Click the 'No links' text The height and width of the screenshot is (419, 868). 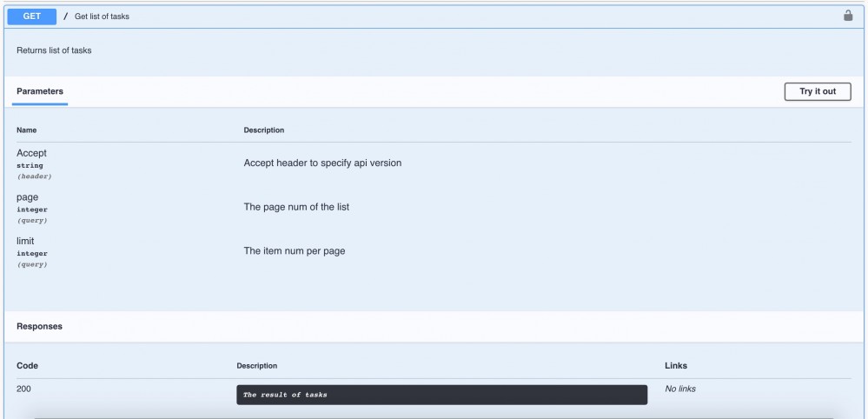coord(679,389)
